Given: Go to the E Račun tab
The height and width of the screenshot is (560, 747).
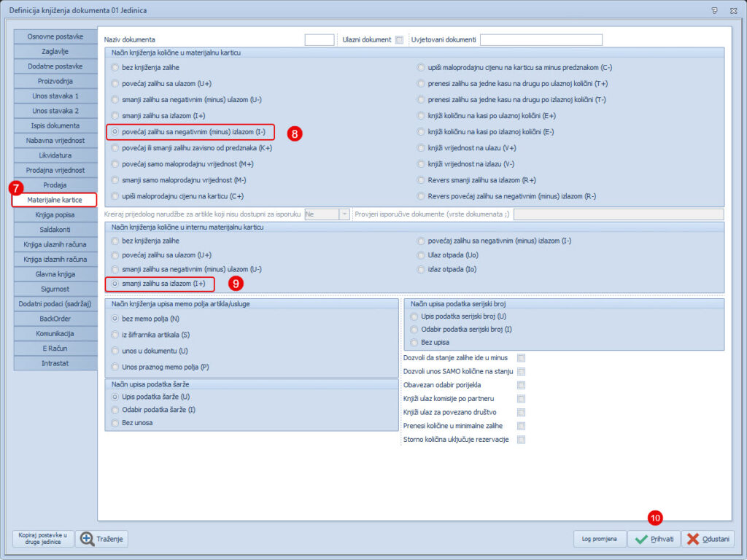Looking at the screenshot, I should click(55, 349).
